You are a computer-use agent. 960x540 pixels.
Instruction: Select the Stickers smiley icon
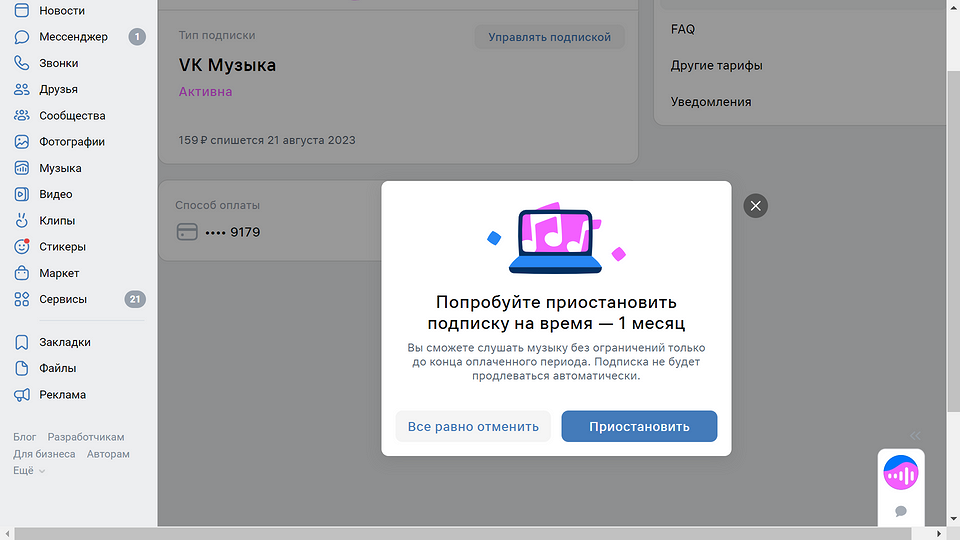[x=22, y=247]
